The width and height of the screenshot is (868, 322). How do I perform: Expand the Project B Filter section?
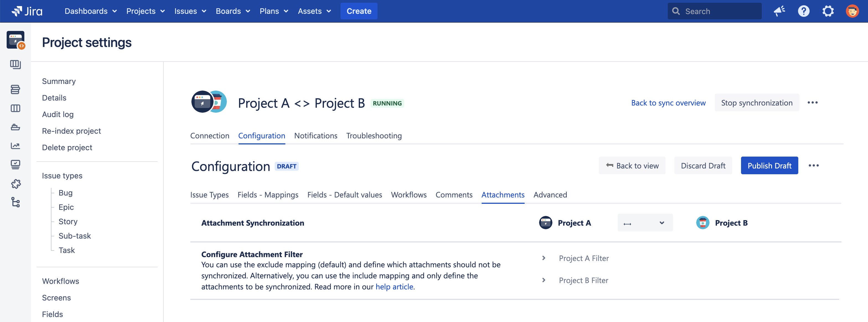pos(544,280)
